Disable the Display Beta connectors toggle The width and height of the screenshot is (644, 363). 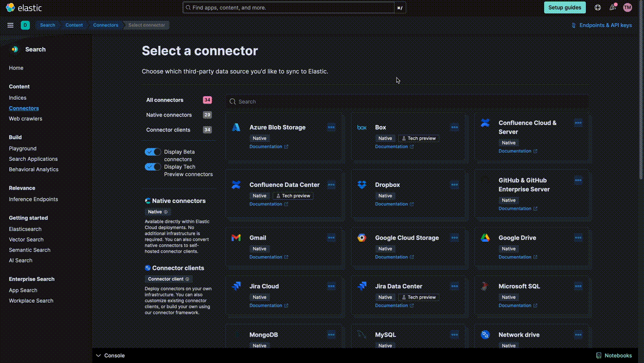pos(152,151)
